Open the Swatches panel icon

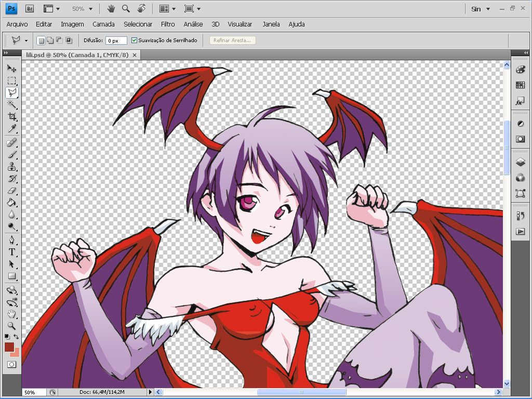click(x=520, y=85)
